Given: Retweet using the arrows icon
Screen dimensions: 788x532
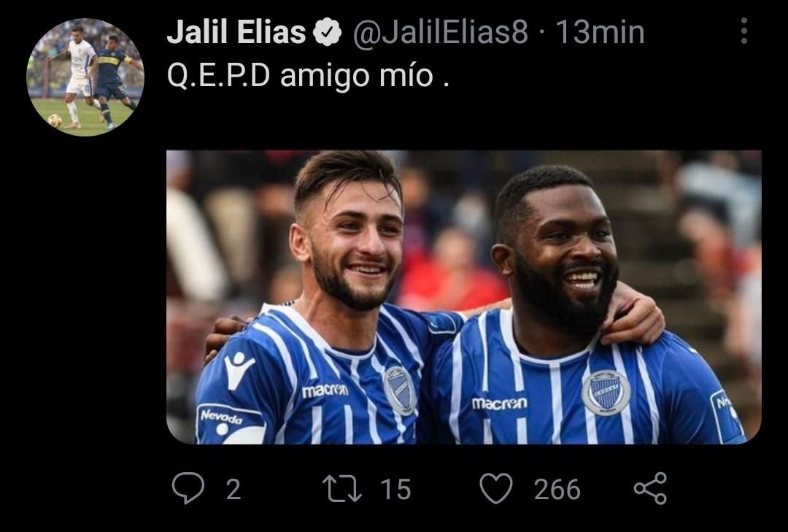Looking at the screenshot, I should click(341, 489).
